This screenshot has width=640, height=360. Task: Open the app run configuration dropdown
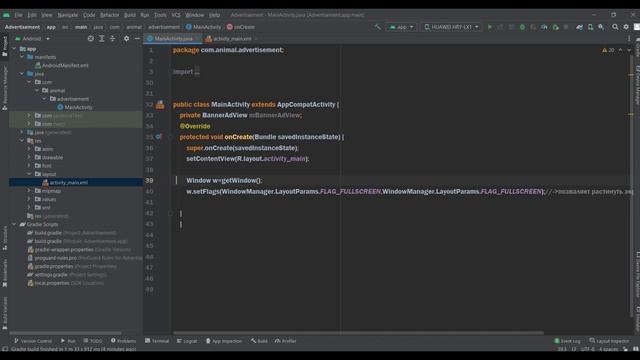point(401,27)
